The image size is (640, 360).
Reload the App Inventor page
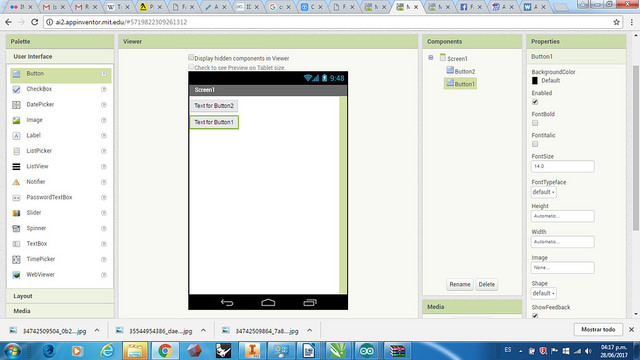[x=35, y=22]
